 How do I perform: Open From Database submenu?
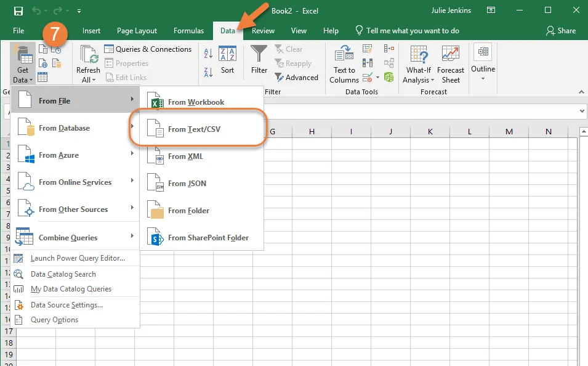(75, 128)
